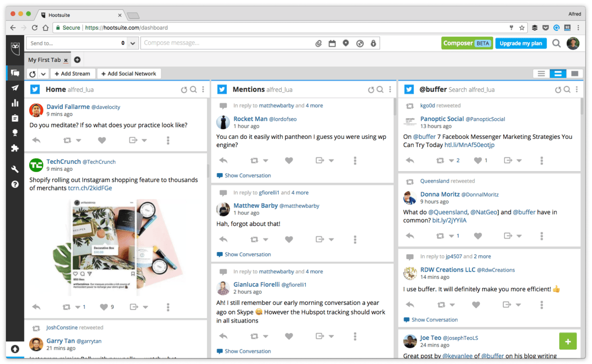Screen dimensions: 592x364
Task: Open the refresh interval dropdown arrow
Action: coord(43,74)
